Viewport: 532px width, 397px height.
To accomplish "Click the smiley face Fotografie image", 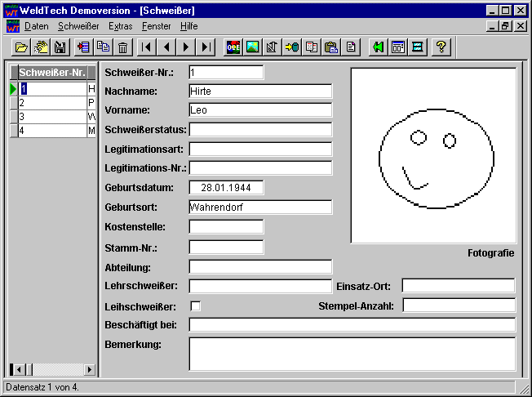I will click(x=432, y=155).
